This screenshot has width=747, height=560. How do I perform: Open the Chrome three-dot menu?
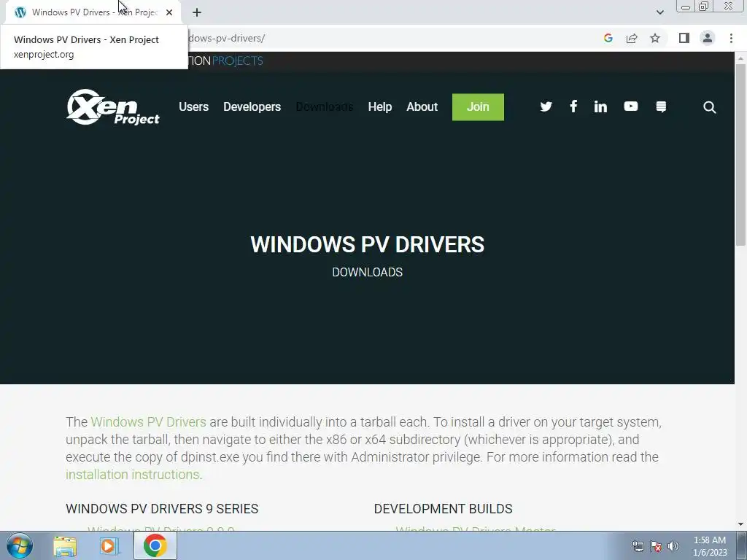[x=731, y=38]
